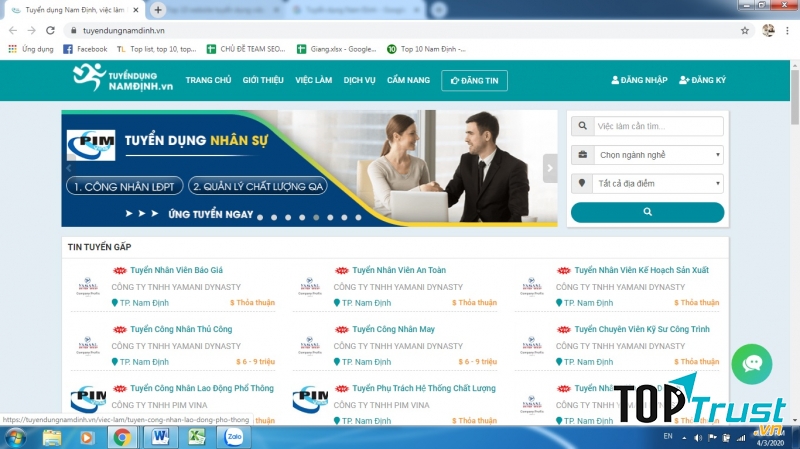Open the Tuyển Công Nhân May listing
Viewport: 800px width, 449px height.
click(x=393, y=329)
